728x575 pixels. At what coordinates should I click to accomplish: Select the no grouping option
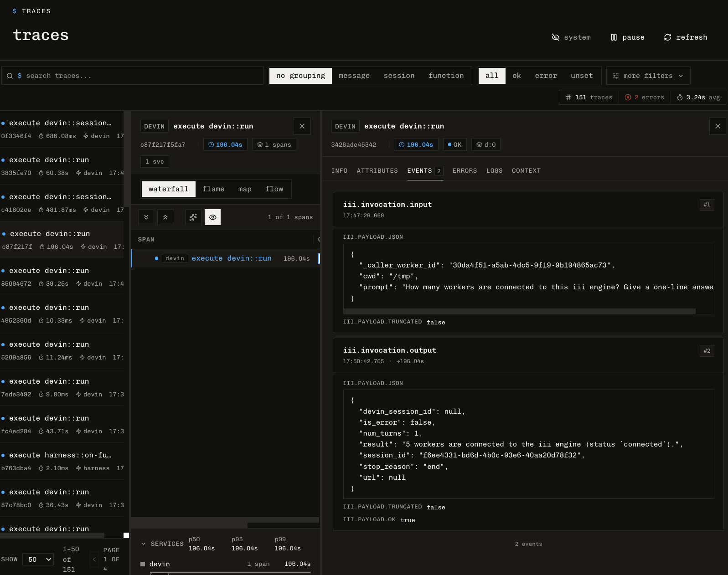[x=300, y=76]
